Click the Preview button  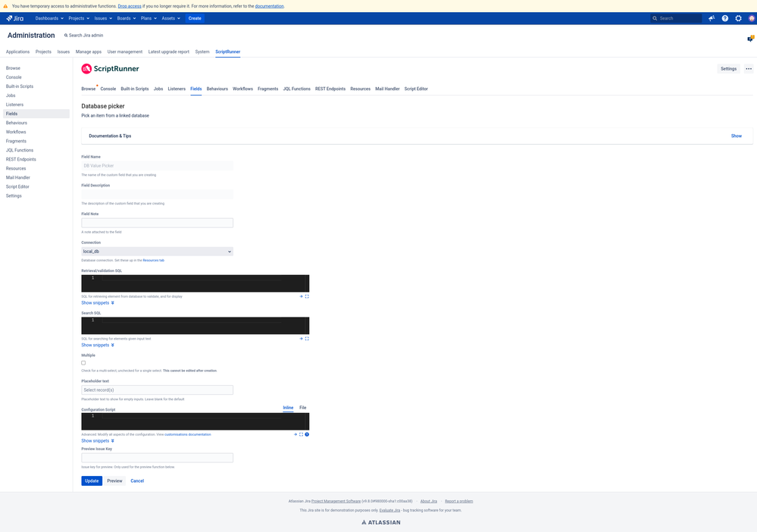pos(115,480)
